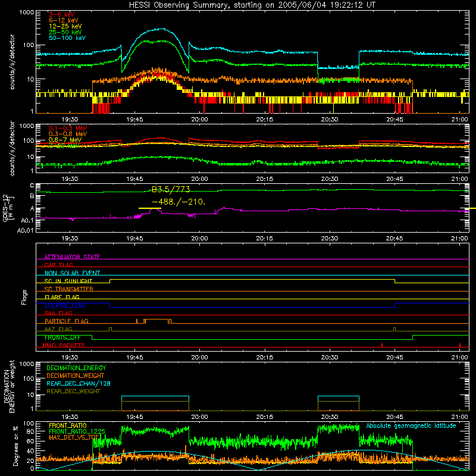Select the FRONTS_OFF flag label

pos(62,337)
